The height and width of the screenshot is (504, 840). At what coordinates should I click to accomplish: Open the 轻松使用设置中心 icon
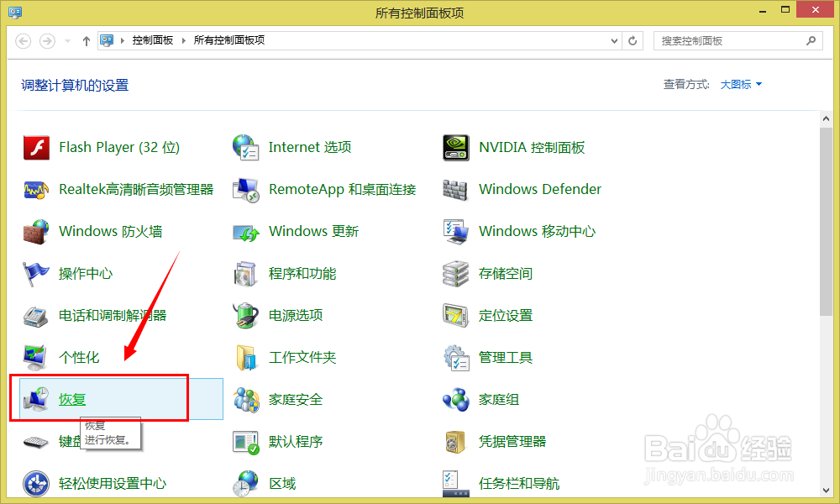(x=36, y=484)
